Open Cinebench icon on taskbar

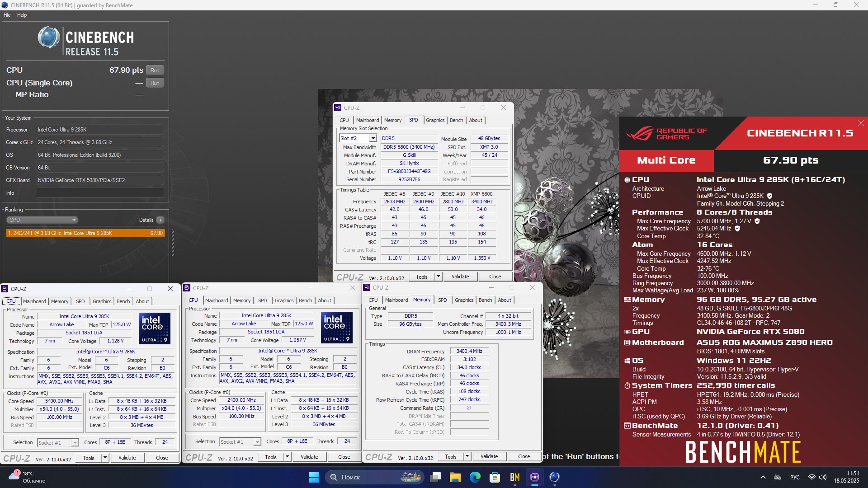point(555,477)
